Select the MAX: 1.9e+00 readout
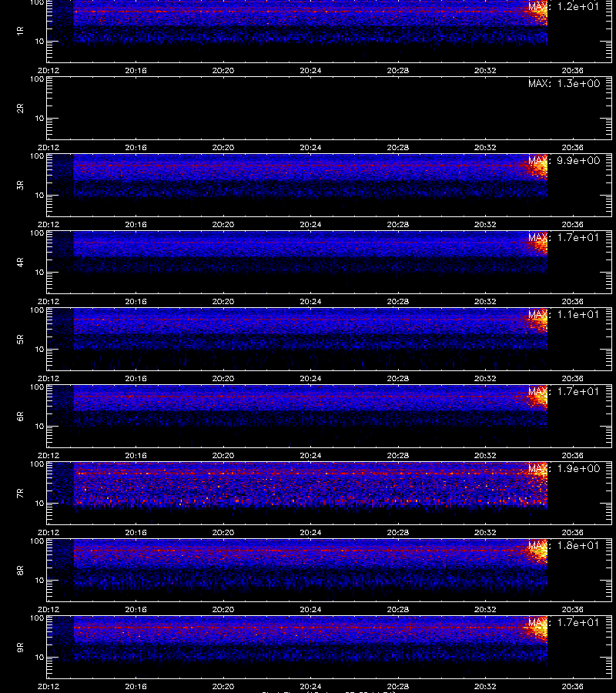The height and width of the screenshot is (693, 616). click(564, 468)
